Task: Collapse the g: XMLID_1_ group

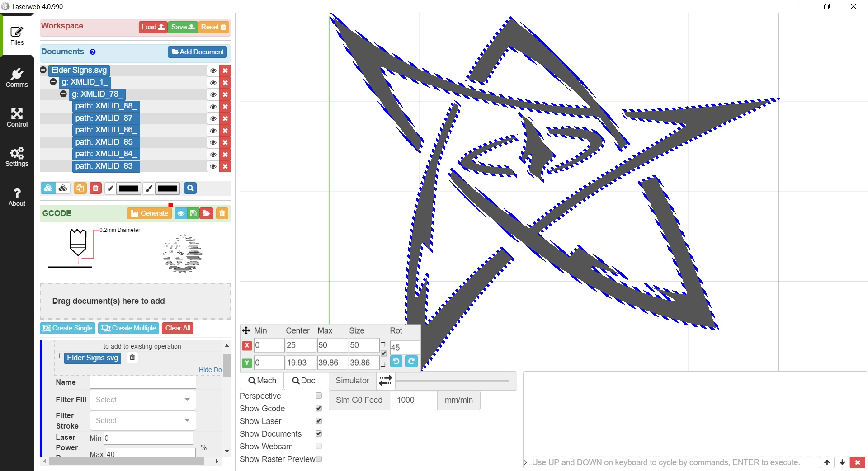Action: click(53, 82)
